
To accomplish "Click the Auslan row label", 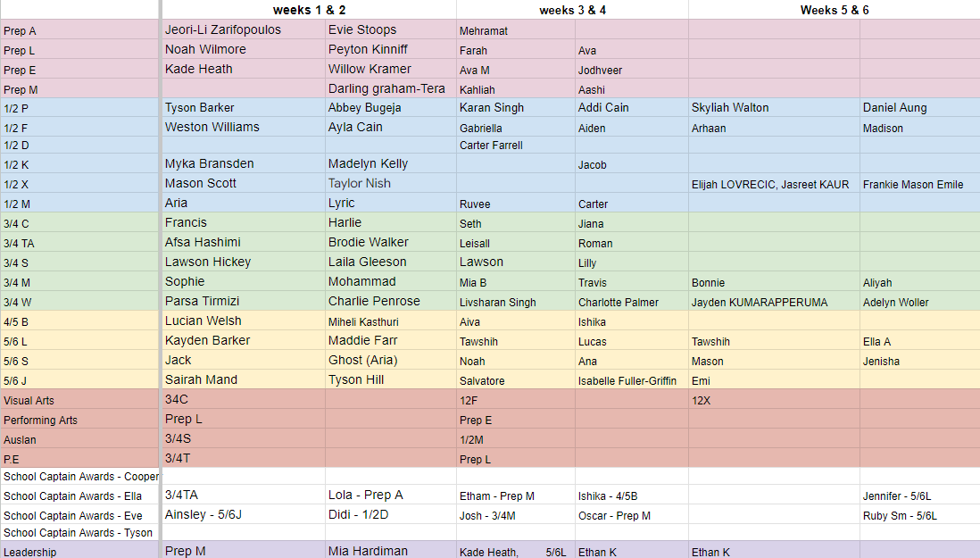I will [x=20, y=440].
